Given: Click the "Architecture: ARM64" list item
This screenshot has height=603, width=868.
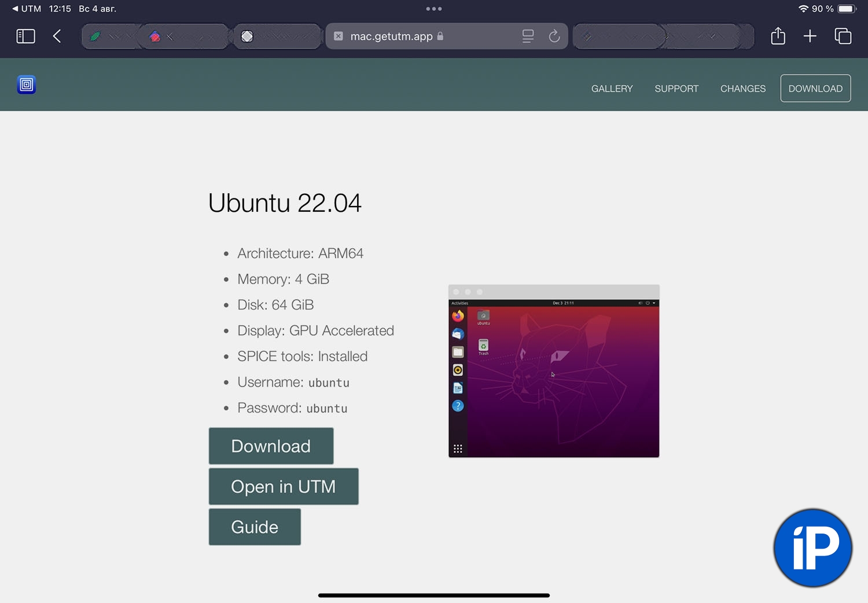Looking at the screenshot, I should (300, 253).
